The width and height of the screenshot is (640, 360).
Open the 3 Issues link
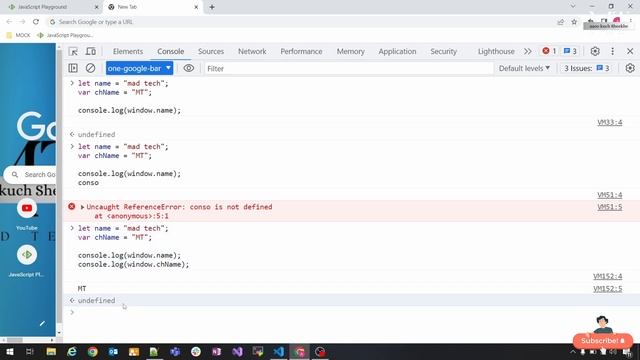point(587,68)
